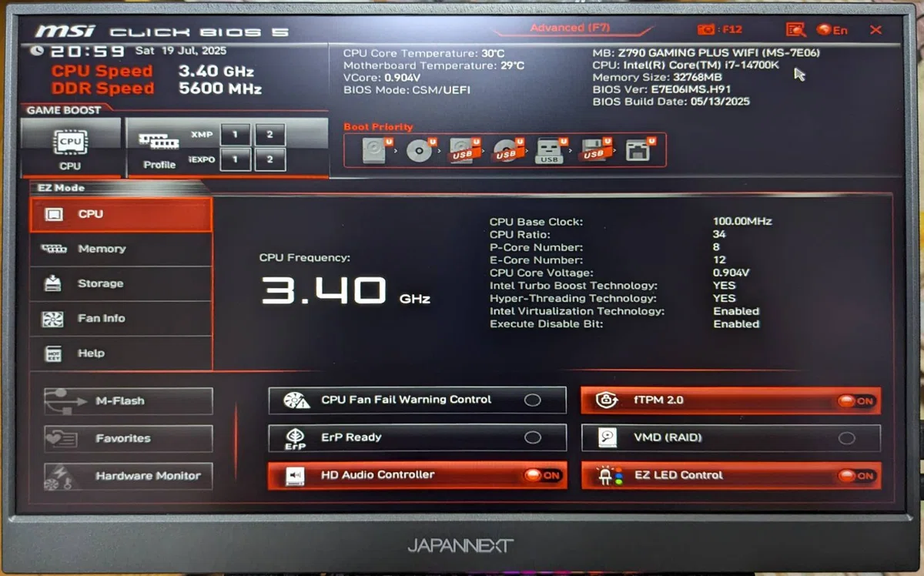This screenshot has height=576, width=924.
Task: Enable the ErP Ready toggle
Action: [532, 437]
